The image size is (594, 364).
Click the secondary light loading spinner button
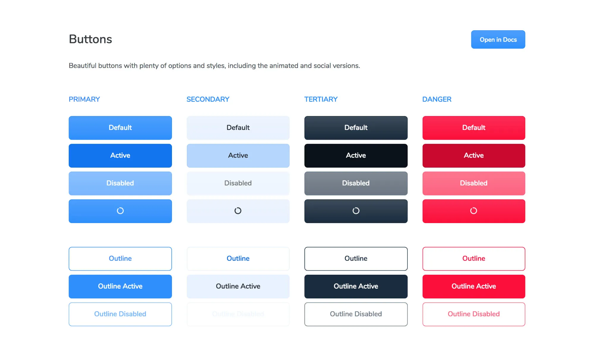pos(238,211)
